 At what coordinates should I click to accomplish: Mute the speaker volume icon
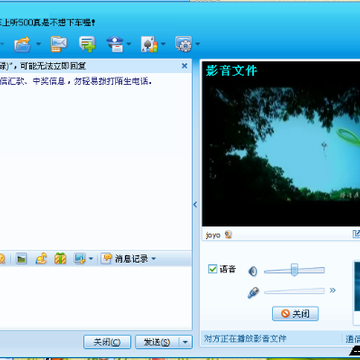[x=253, y=271]
